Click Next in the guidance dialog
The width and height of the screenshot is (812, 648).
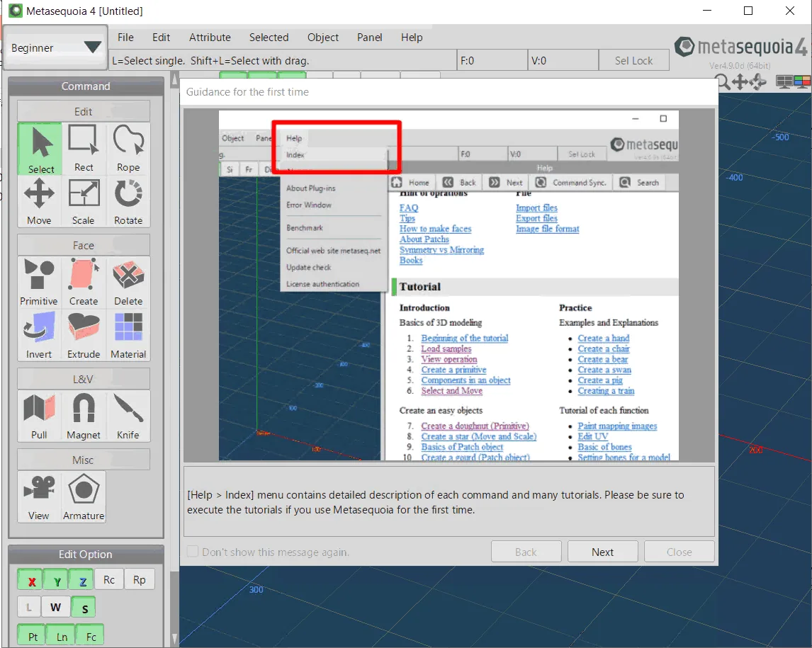tap(602, 552)
